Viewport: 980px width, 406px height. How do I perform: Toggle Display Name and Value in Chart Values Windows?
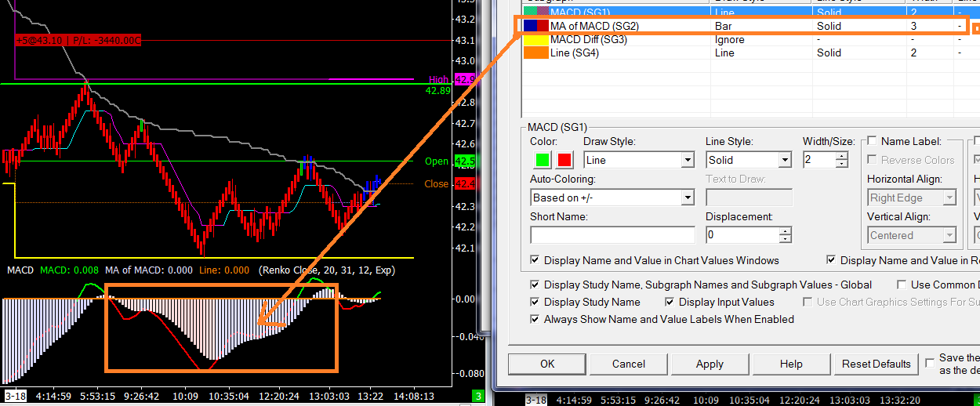click(x=535, y=260)
